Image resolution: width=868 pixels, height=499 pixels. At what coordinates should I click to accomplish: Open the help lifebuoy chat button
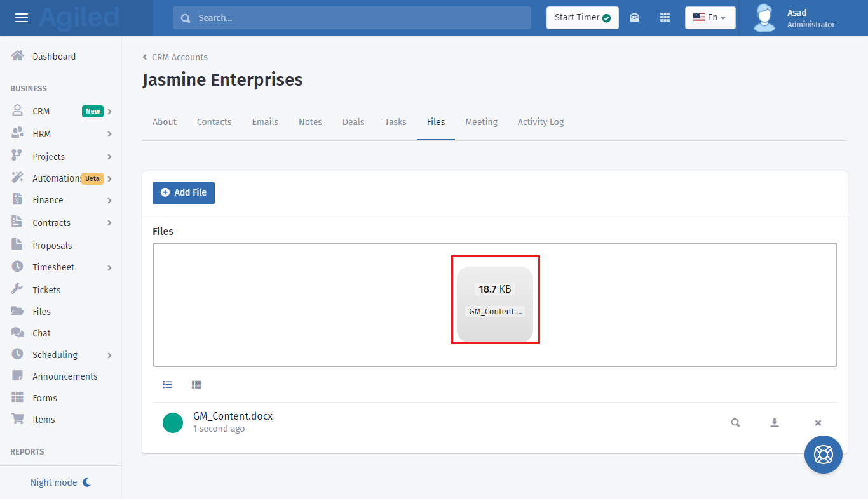(823, 455)
